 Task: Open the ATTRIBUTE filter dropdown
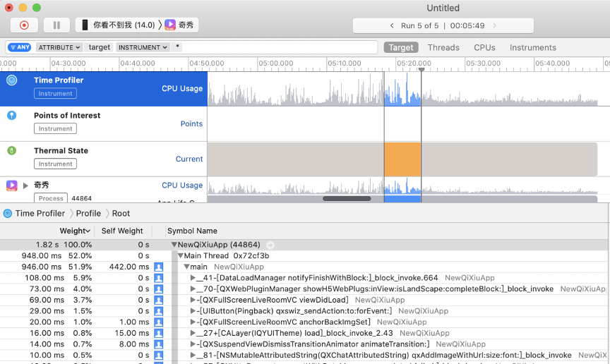pyautogui.click(x=59, y=47)
